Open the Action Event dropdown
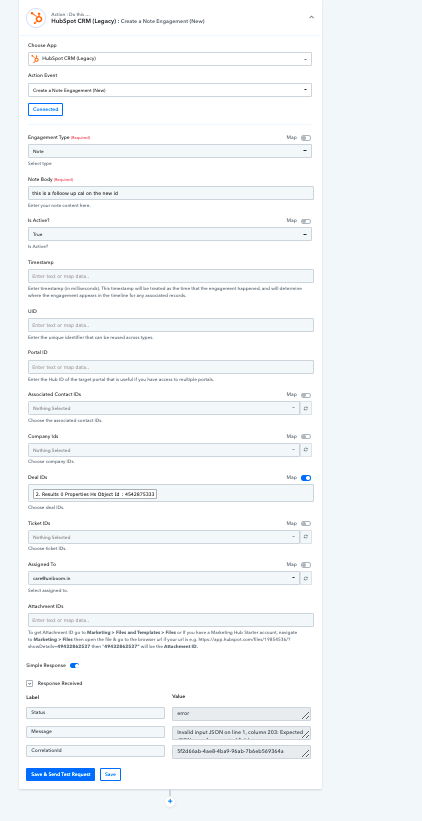The width and height of the screenshot is (422, 821). (170, 90)
